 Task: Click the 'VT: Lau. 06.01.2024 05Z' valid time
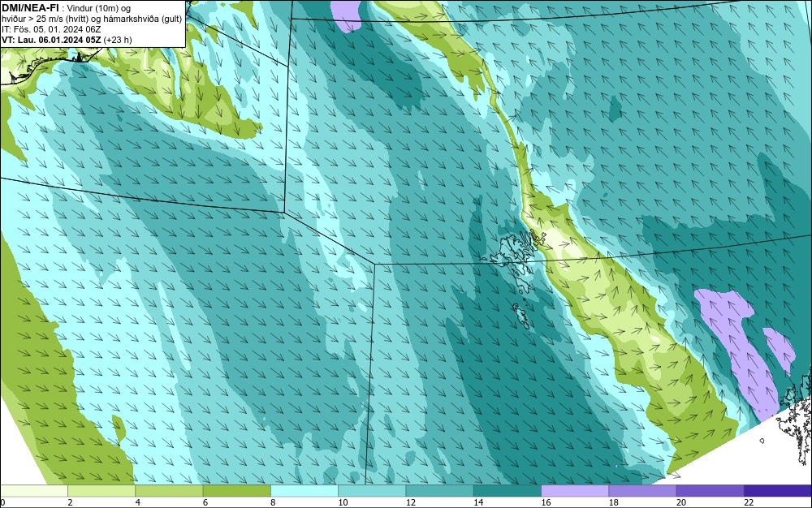click(x=51, y=40)
